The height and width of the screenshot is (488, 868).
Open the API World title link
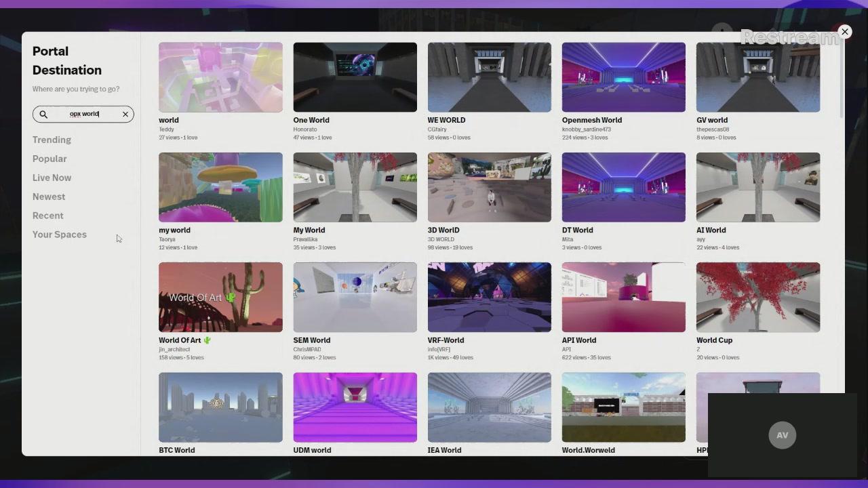(x=578, y=340)
